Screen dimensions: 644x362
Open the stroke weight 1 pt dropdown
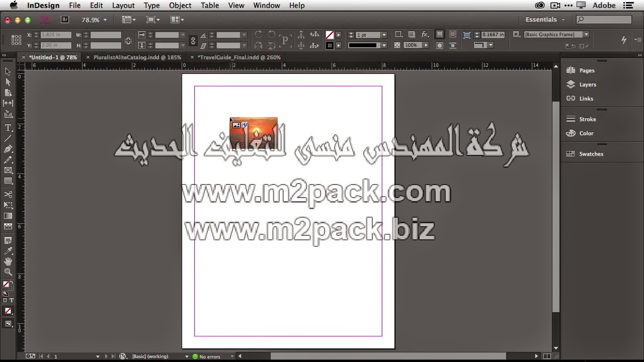pyautogui.click(x=384, y=35)
